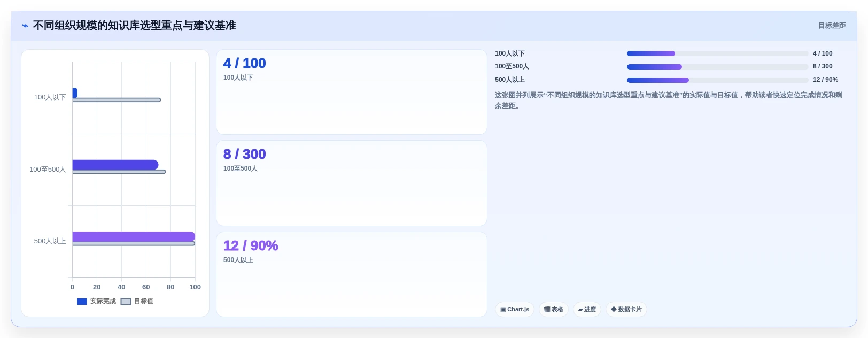Click the 100人以下 actual bar in chart
This screenshot has height=338, width=868.
tap(75, 93)
